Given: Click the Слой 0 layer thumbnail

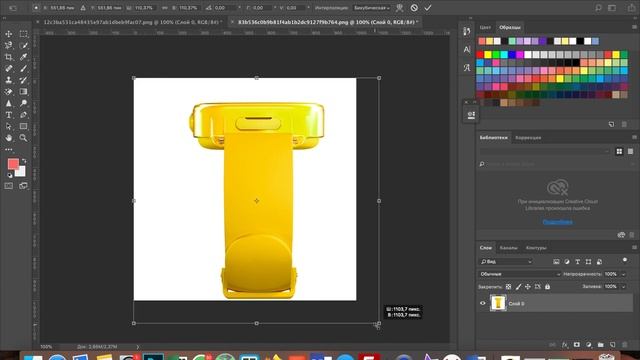Looking at the screenshot, I should point(498,303).
